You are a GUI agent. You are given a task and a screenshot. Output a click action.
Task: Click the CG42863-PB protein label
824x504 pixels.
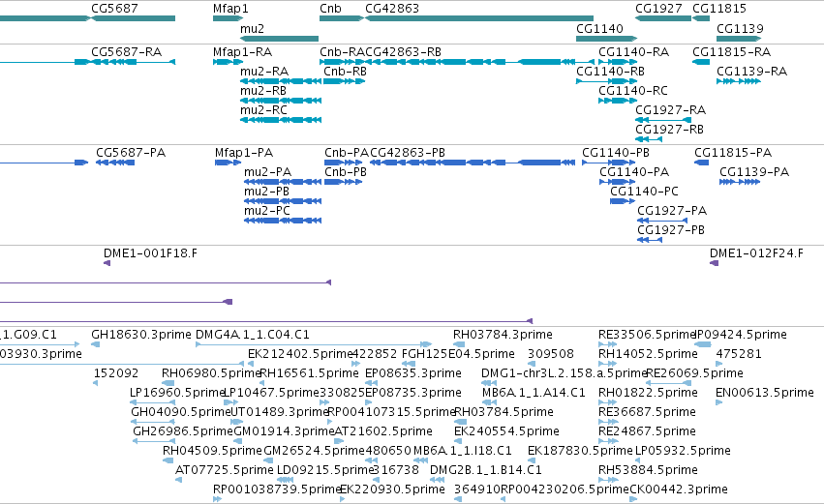pos(408,153)
